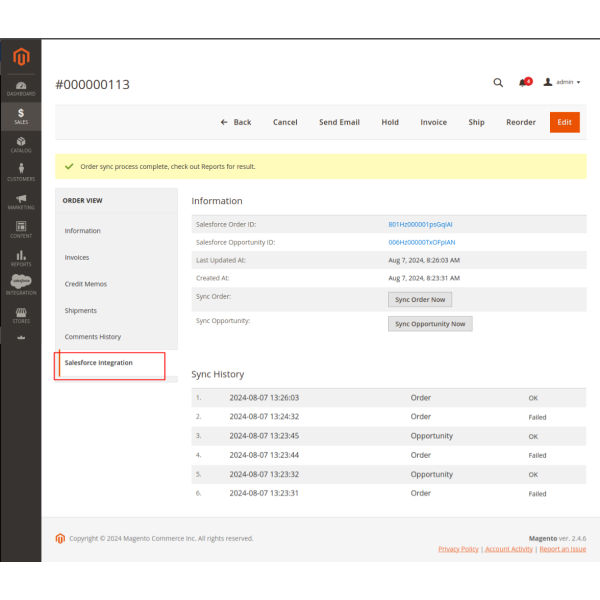The width and height of the screenshot is (600, 600).
Task: Open the Catalog sidebar icon
Action: tap(21, 144)
